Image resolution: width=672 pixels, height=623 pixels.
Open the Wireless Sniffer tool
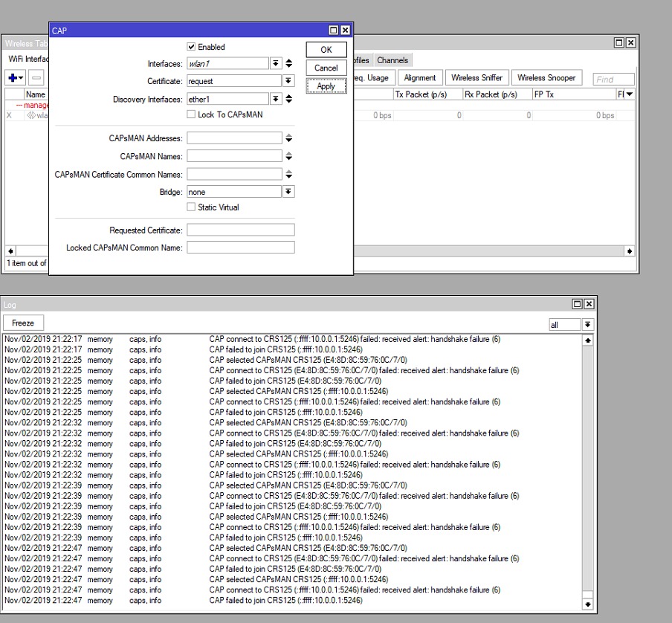476,77
